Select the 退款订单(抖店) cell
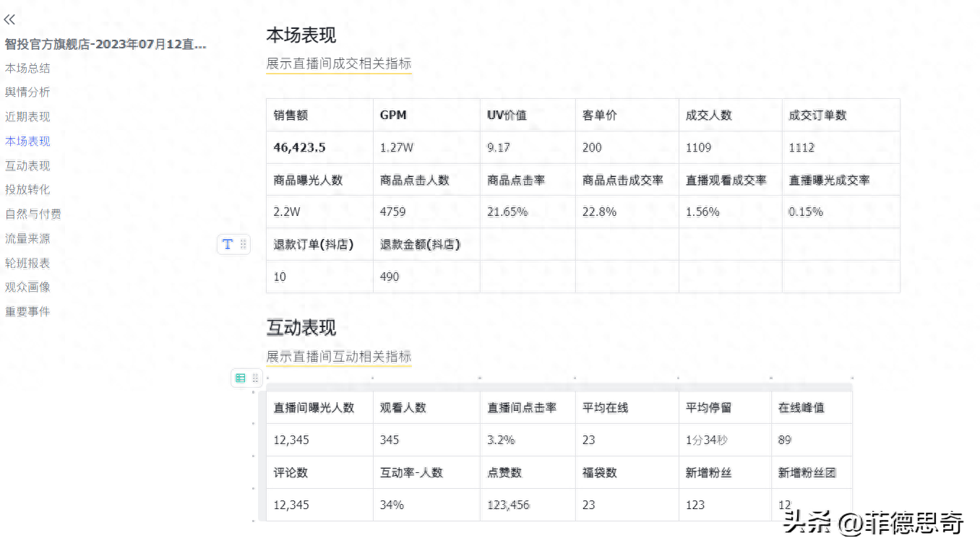980x551 pixels. click(319, 244)
